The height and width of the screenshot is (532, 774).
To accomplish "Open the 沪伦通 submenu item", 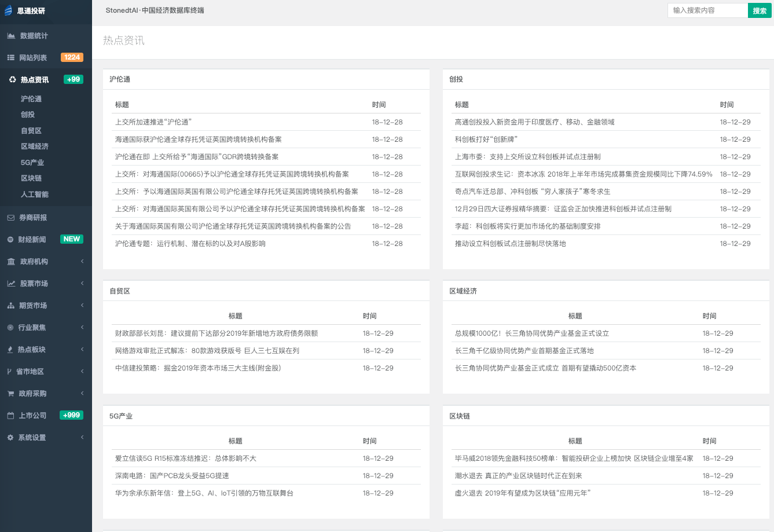I will 31,99.
